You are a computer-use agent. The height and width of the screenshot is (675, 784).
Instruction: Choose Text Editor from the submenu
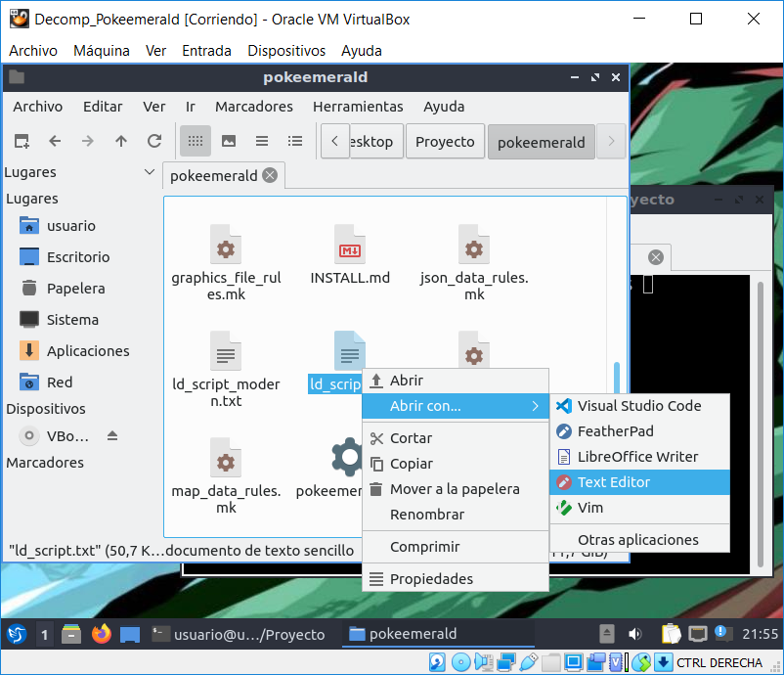click(x=613, y=481)
